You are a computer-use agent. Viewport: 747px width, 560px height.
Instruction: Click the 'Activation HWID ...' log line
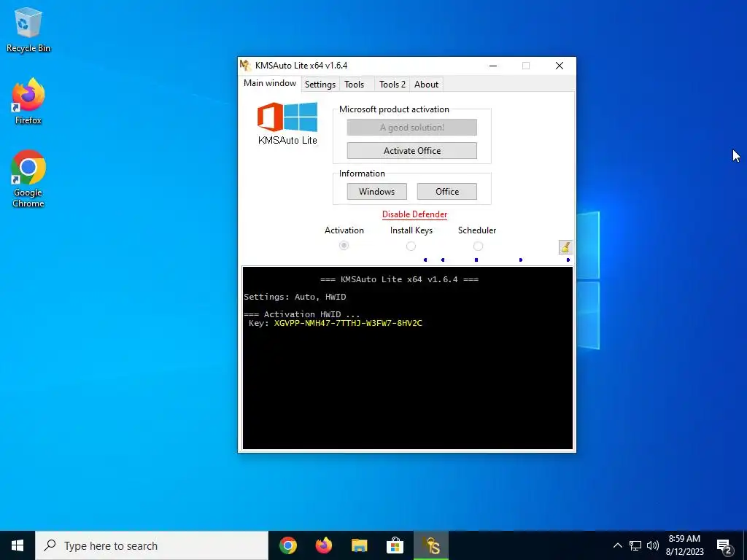tap(302, 314)
